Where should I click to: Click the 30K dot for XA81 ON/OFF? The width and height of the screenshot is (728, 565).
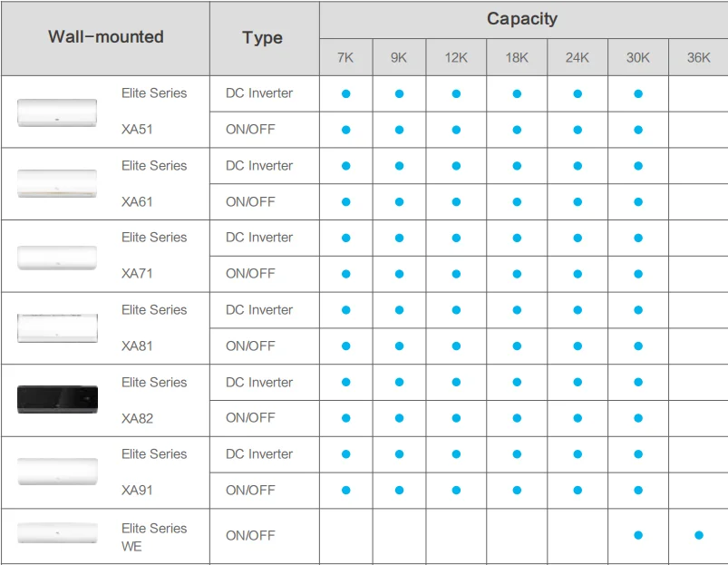tap(638, 346)
